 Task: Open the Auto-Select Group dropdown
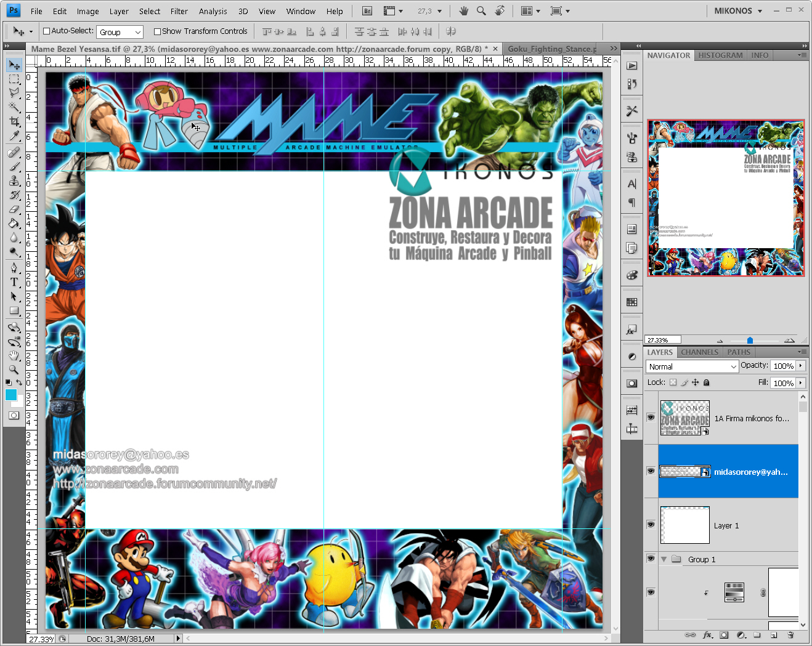coord(120,32)
